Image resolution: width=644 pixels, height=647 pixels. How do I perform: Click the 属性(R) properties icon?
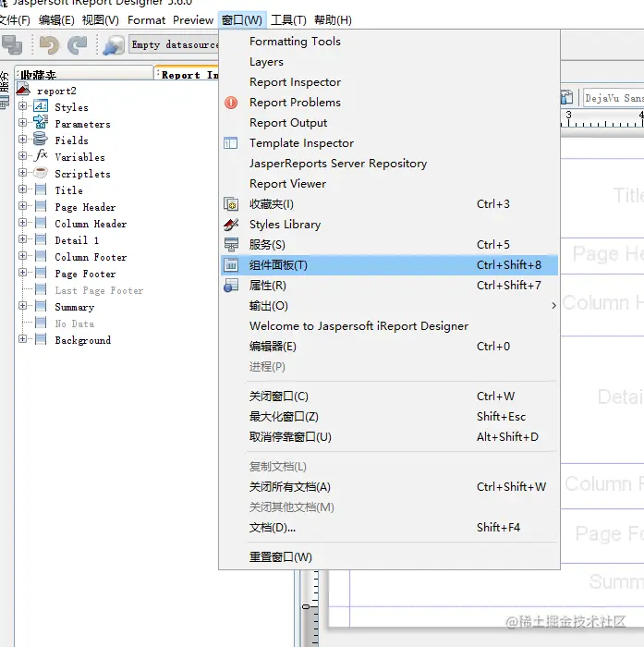(x=231, y=286)
